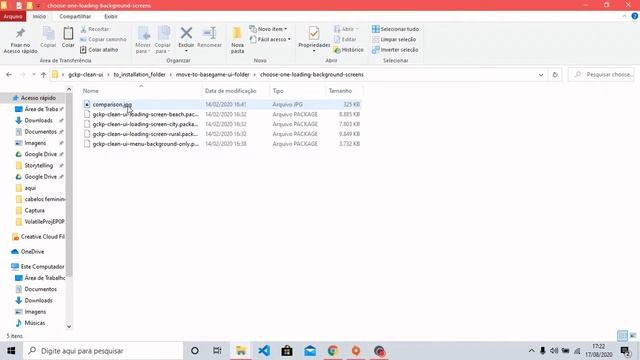Refresh the folder view

(555, 75)
